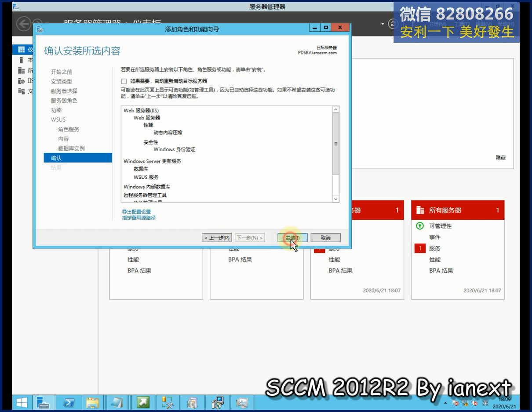Go to the WSUS wizard step

58,119
